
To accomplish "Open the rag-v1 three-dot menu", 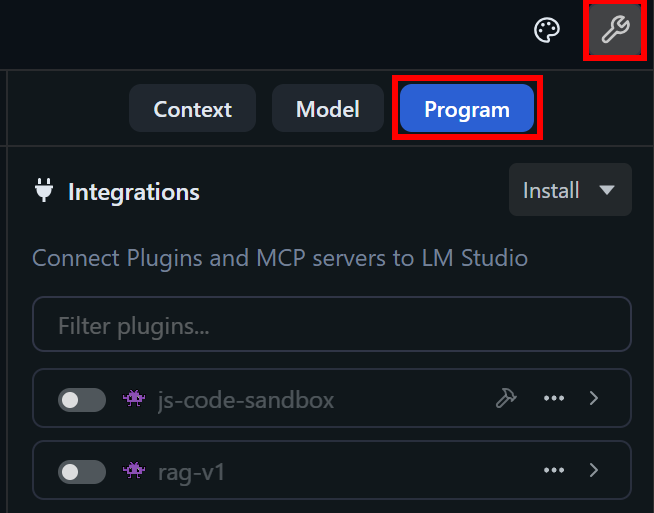I will (x=554, y=470).
